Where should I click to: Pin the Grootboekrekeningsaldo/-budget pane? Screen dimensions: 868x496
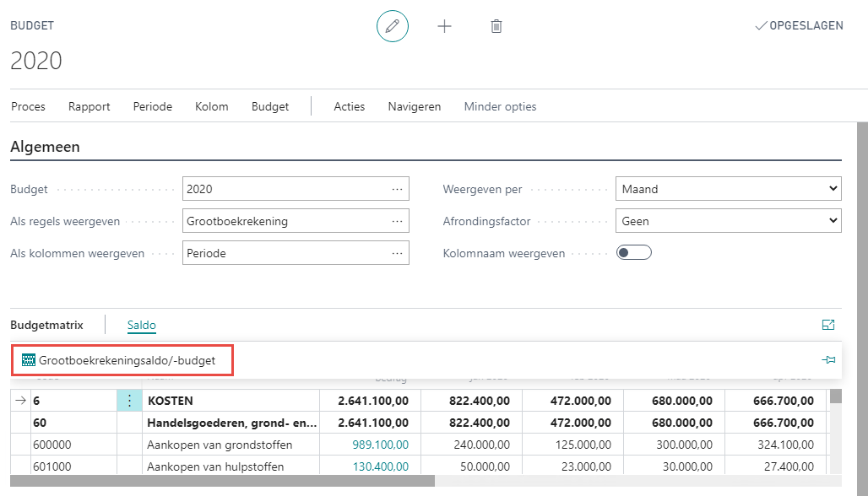(x=828, y=359)
